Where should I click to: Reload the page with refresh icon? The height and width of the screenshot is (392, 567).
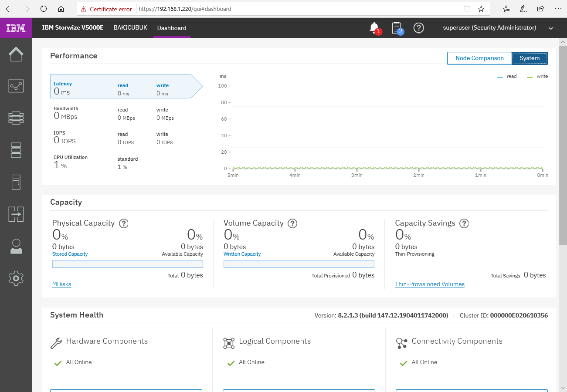pyautogui.click(x=43, y=9)
